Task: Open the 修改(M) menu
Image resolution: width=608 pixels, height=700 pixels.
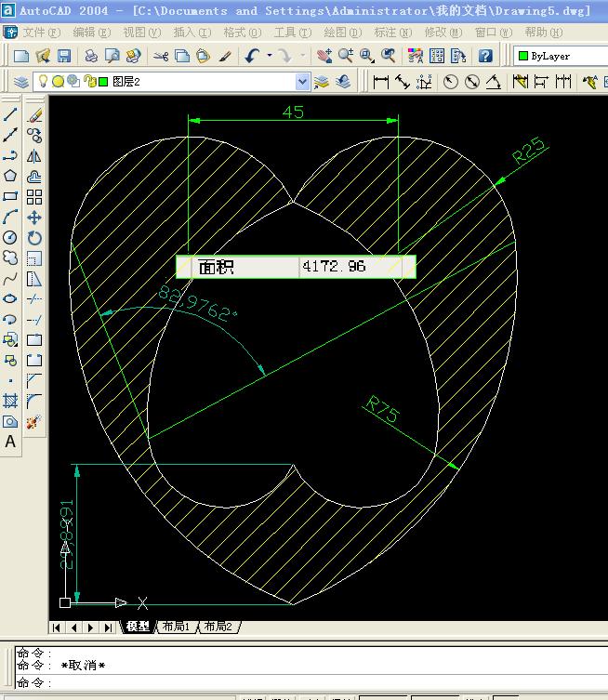Action: pyautogui.click(x=443, y=33)
